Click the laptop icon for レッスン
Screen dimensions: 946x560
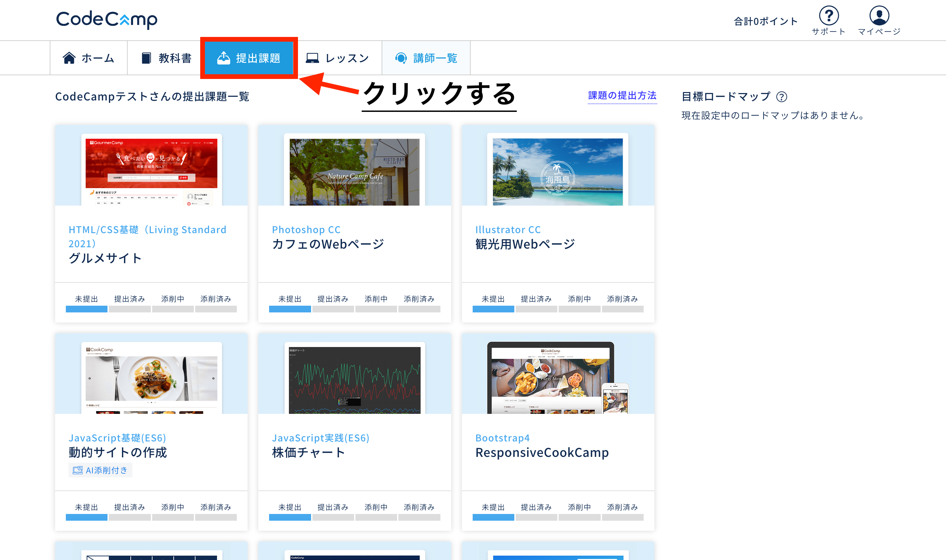pos(312,58)
